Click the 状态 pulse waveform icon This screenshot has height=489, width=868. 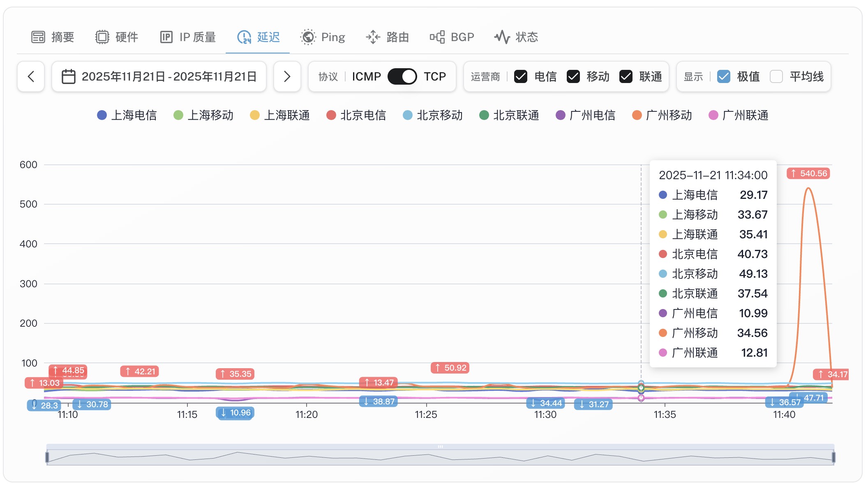[x=502, y=37]
